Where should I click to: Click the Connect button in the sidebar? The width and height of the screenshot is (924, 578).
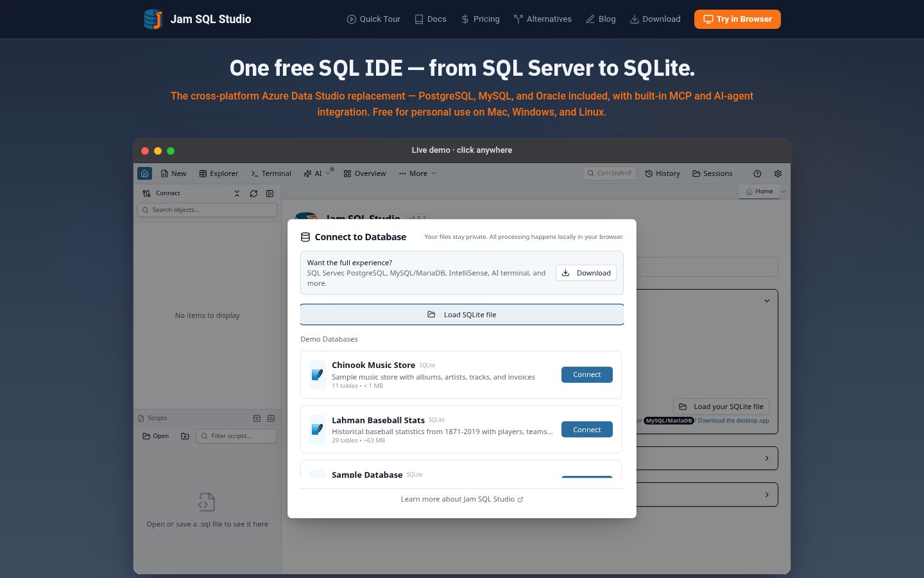(x=161, y=193)
